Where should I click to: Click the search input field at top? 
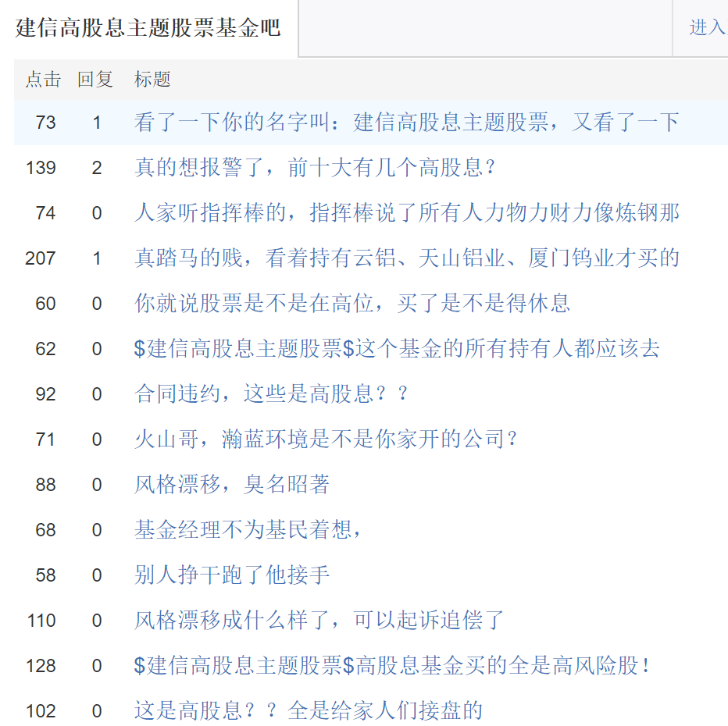tap(485, 28)
